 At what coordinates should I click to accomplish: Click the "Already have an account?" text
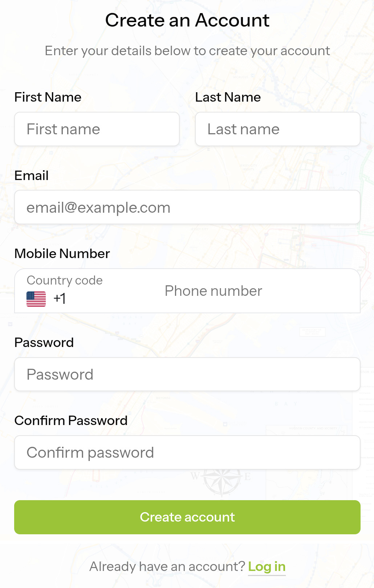167,567
